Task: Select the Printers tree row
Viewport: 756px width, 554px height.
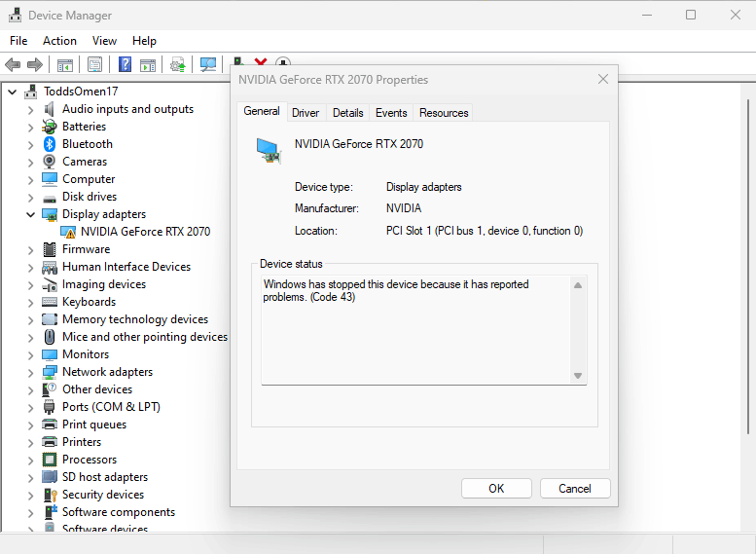Action: coord(82,442)
